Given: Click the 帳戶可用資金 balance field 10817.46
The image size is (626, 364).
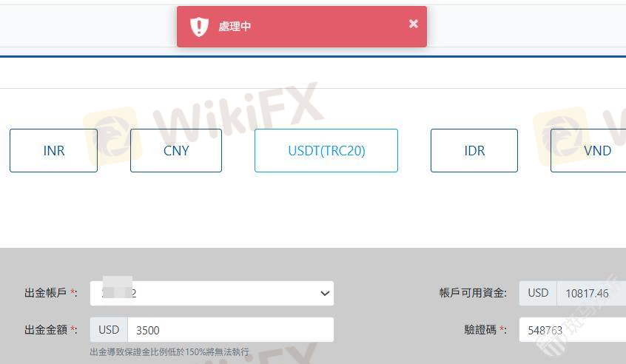Looking at the screenshot, I should click(x=592, y=294).
